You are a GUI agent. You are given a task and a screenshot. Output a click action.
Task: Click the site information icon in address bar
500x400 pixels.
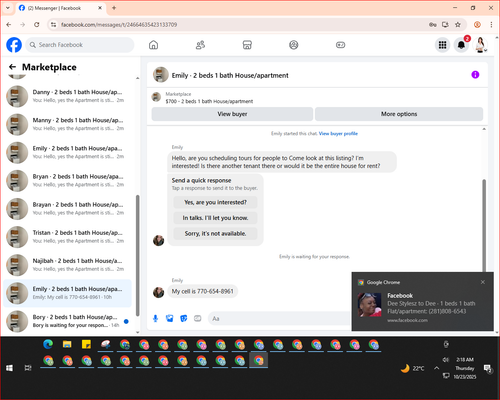coord(53,24)
